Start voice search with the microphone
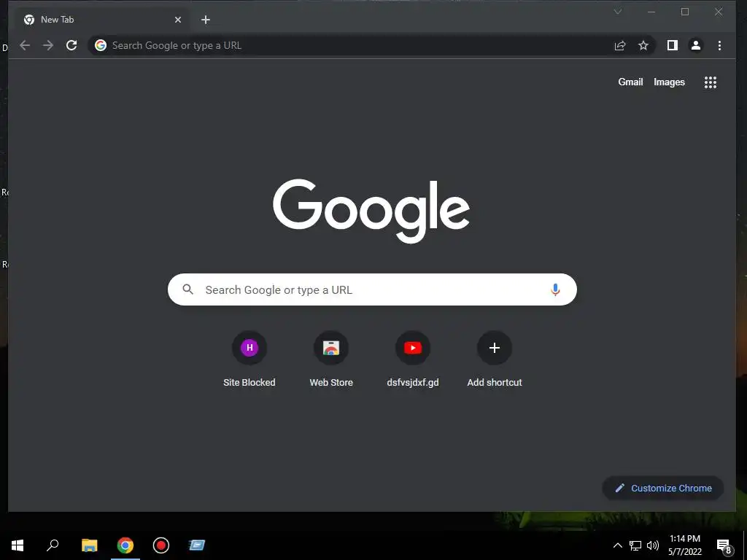 tap(555, 289)
